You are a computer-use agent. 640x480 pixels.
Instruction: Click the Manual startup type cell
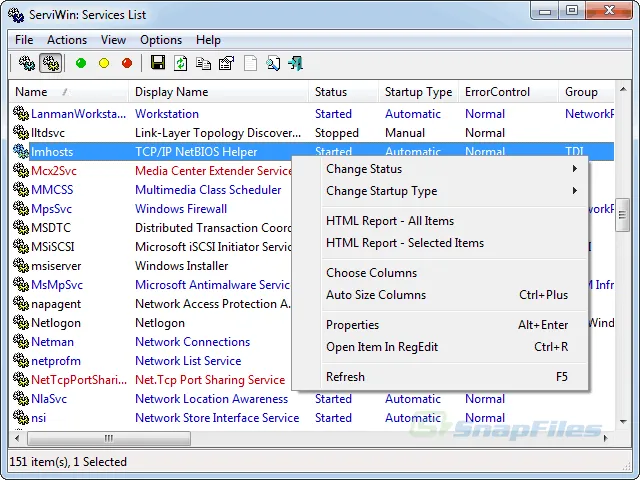(x=404, y=133)
